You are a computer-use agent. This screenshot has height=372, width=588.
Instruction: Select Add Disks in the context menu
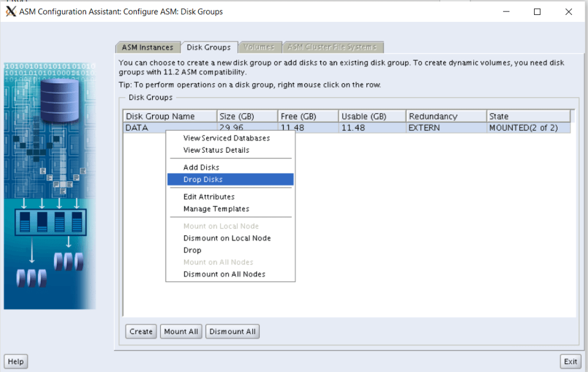point(201,167)
